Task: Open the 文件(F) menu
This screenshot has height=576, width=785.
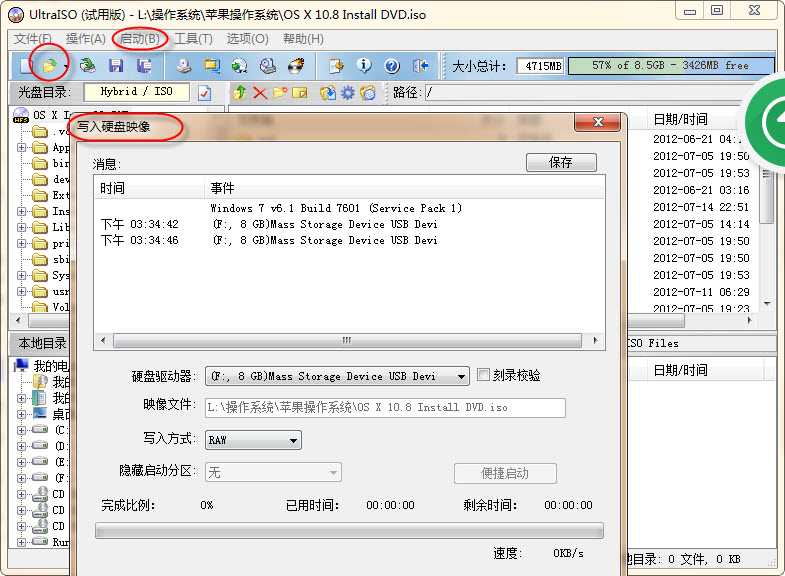Action: (x=33, y=39)
